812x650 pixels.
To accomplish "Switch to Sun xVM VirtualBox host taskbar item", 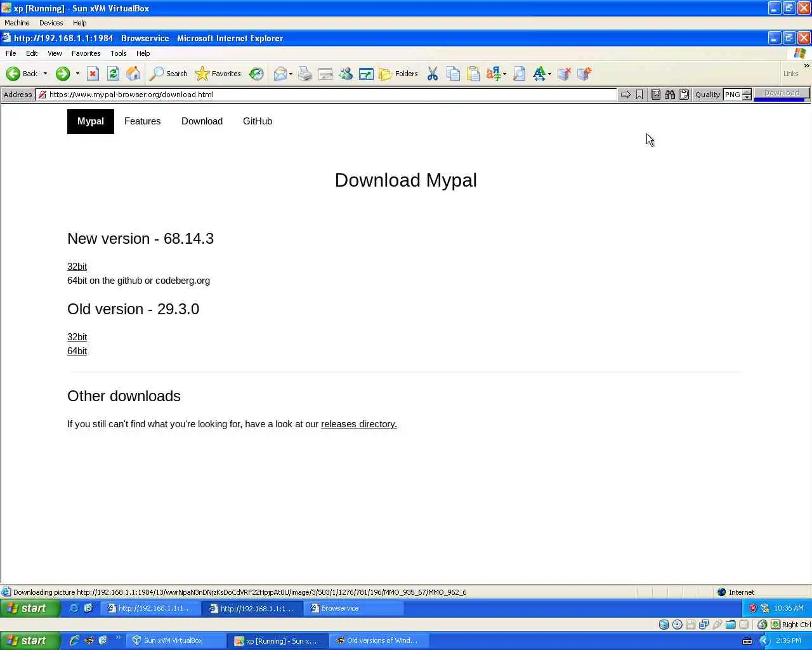I will [x=176, y=640].
